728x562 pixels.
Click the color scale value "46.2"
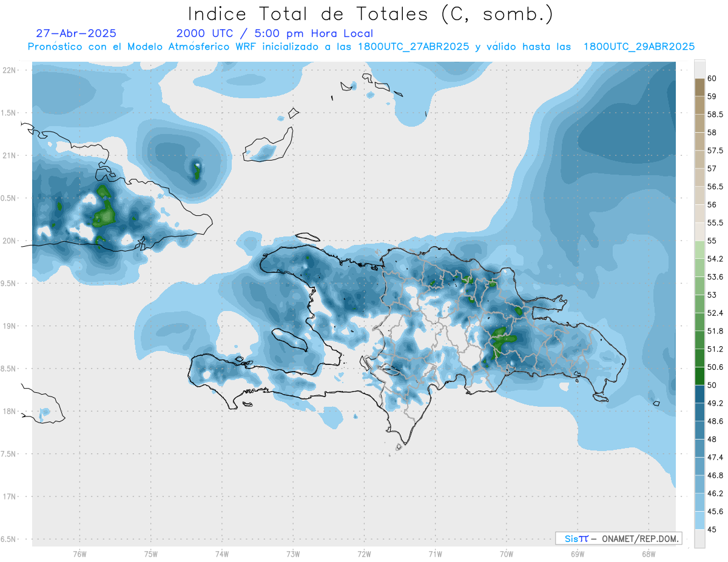tap(715, 493)
